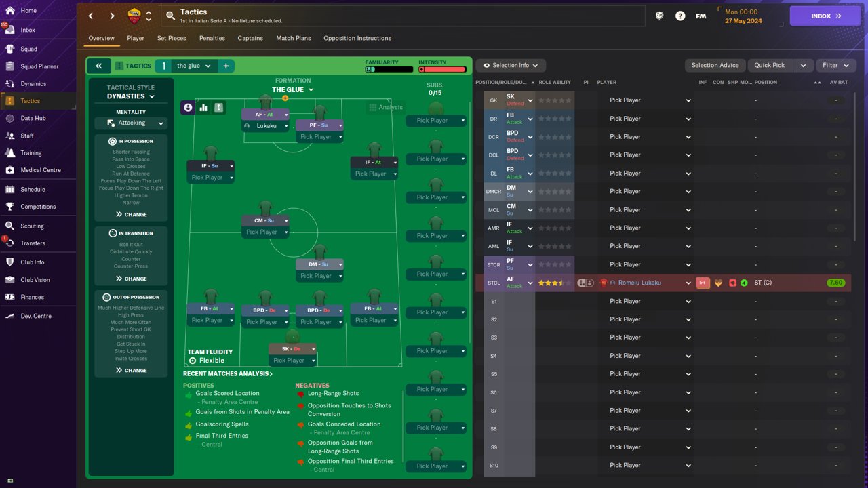This screenshot has width=868, height=488.
Task: Click the Intensity level bar
Action: click(442, 69)
